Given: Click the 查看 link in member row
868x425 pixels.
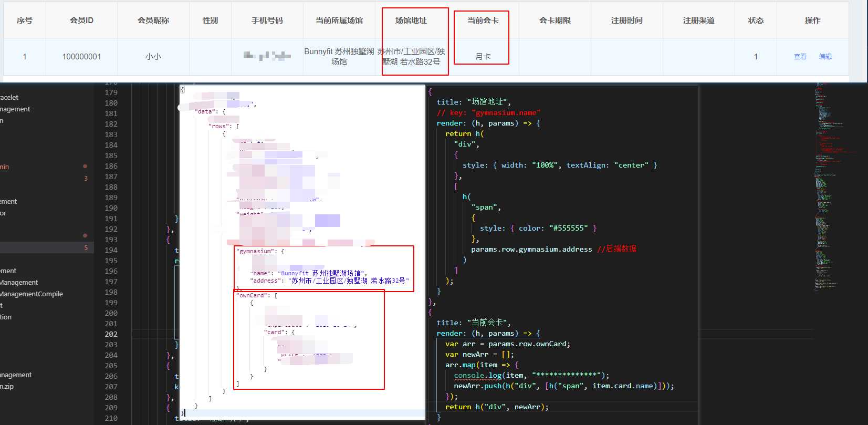Looking at the screenshot, I should 800,57.
